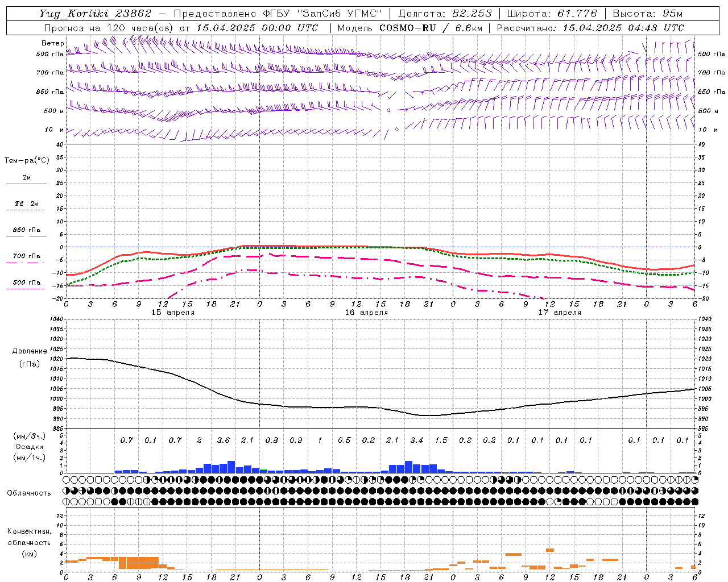This screenshot has width=728, height=582.
Task: Click the 40 tick on left temperature axis
Action: coord(60,144)
